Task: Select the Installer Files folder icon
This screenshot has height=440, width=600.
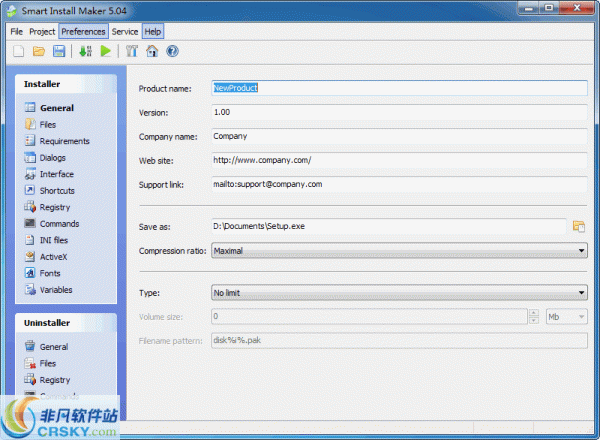Action: click(30, 124)
